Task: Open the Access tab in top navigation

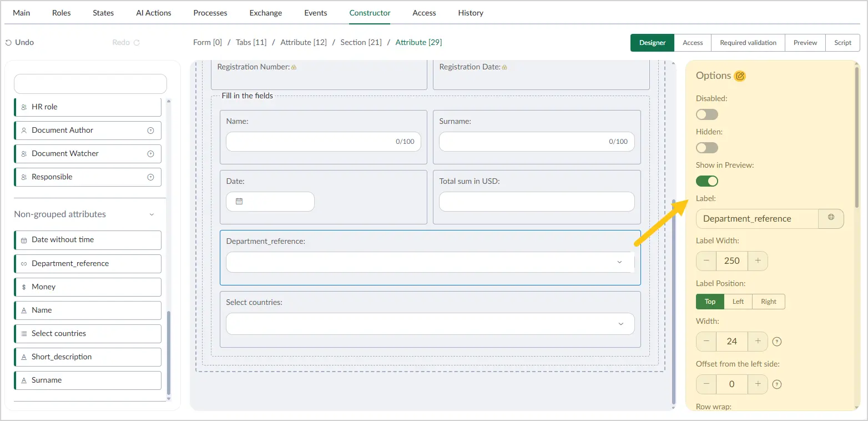Action: point(425,13)
